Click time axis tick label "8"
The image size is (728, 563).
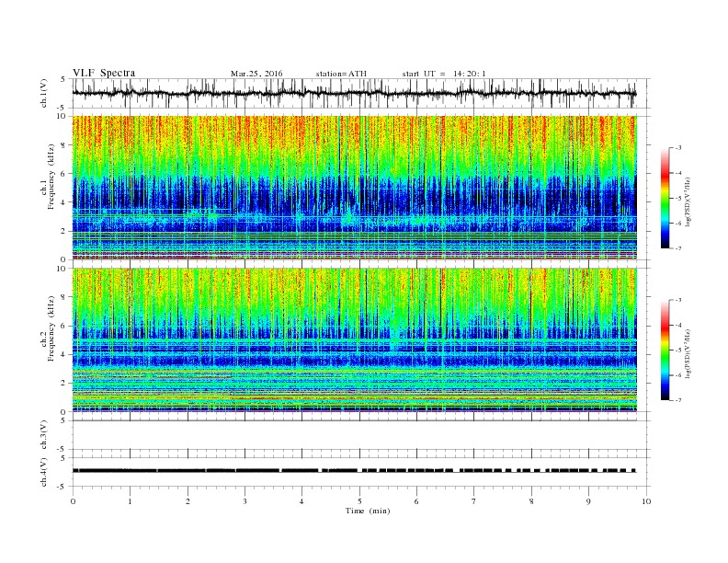[531, 501]
